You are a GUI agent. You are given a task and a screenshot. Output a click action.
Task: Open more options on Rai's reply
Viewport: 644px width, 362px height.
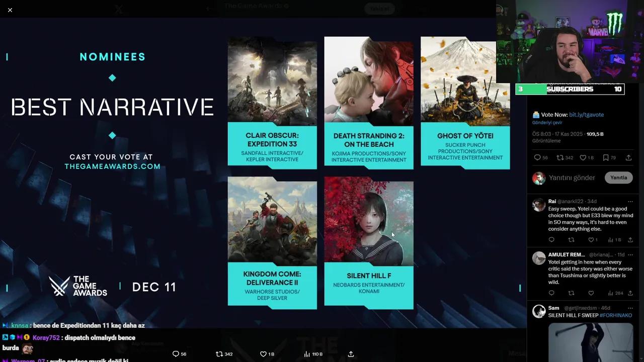pos(630,202)
